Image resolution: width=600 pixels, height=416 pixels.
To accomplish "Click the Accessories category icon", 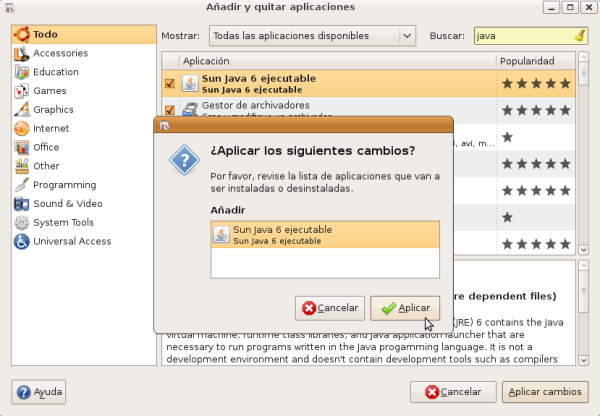I will pos(21,53).
